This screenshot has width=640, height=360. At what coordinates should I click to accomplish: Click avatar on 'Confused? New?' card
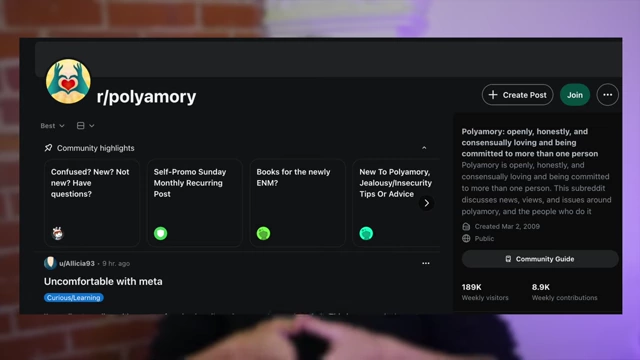(58, 233)
